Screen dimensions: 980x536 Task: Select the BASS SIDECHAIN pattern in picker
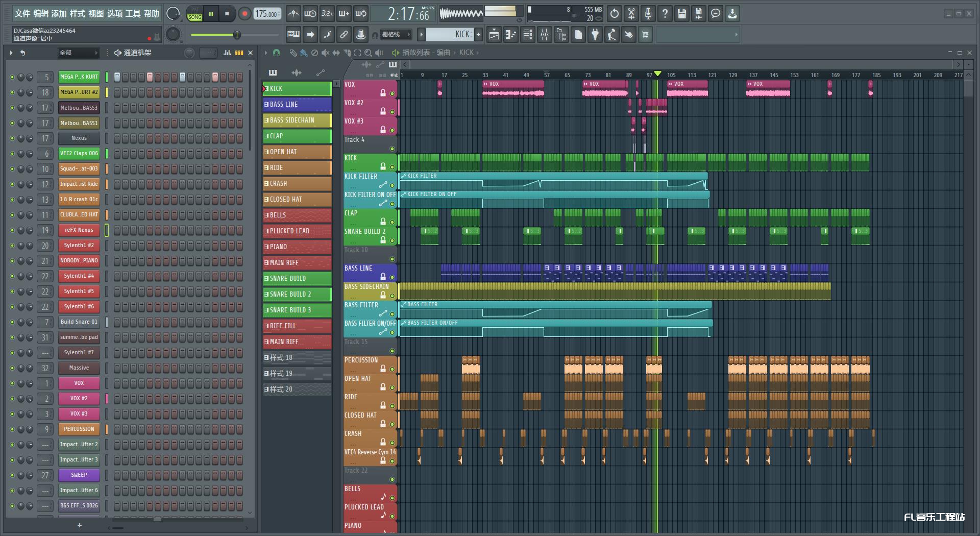(297, 120)
